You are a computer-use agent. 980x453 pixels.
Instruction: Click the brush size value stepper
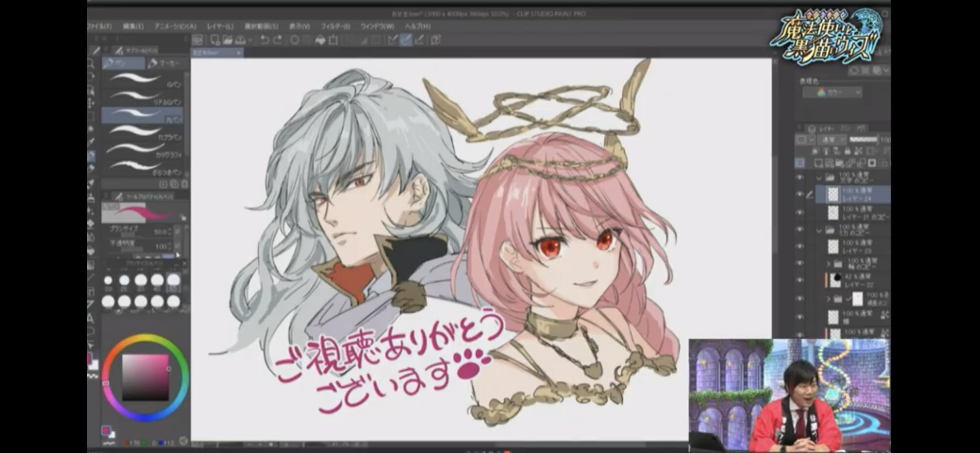point(170,231)
